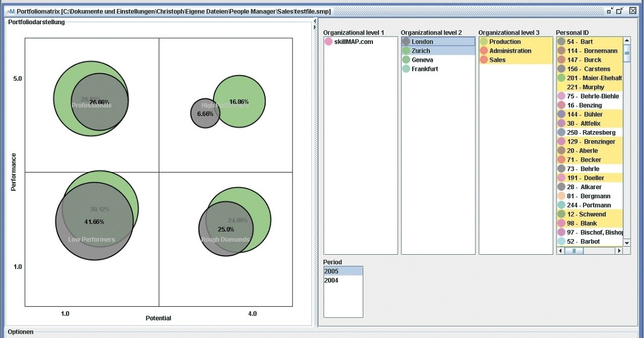Select employee 73 - Behrle

pos(582,169)
